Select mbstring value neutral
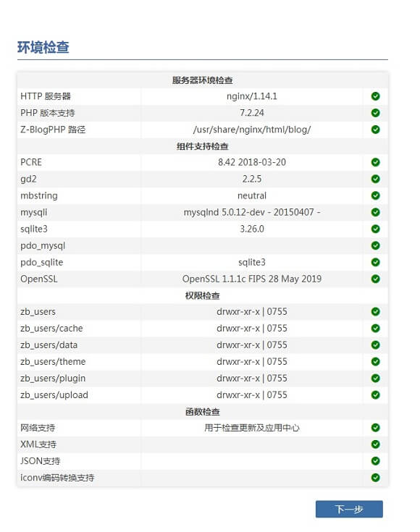 (251, 195)
